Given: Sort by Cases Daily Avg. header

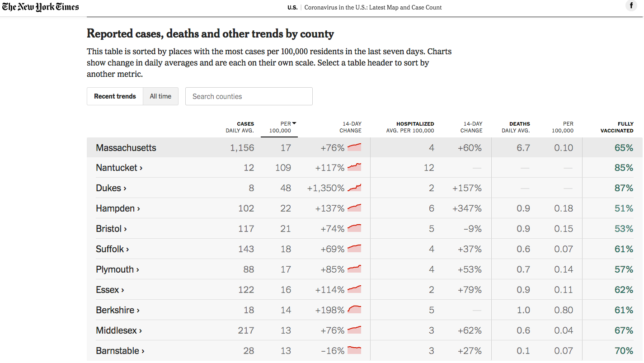Looking at the screenshot, I should [x=240, y=127].
